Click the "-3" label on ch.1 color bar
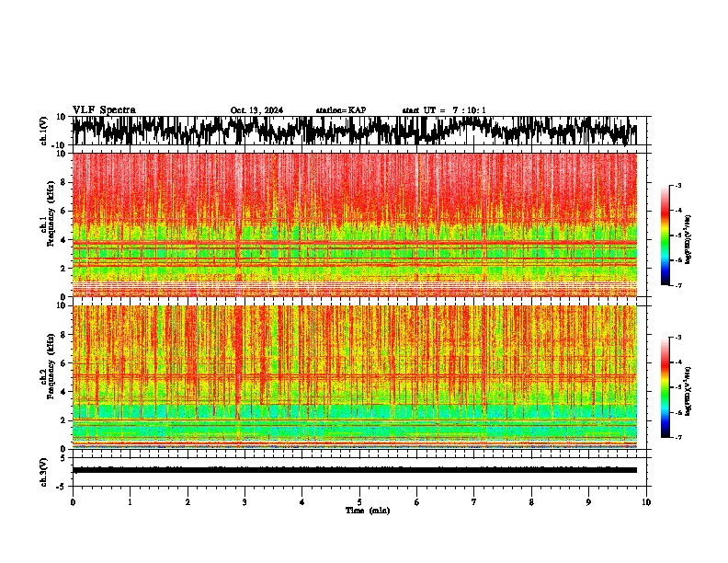 (x=678, y=186)
